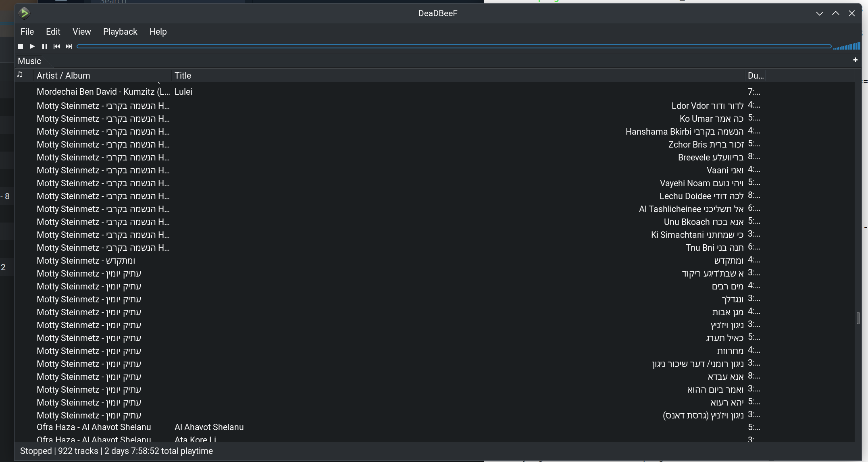Minimize the DeaDBeeF window
This screenshot has width=868, height=462.
(819, 13)
